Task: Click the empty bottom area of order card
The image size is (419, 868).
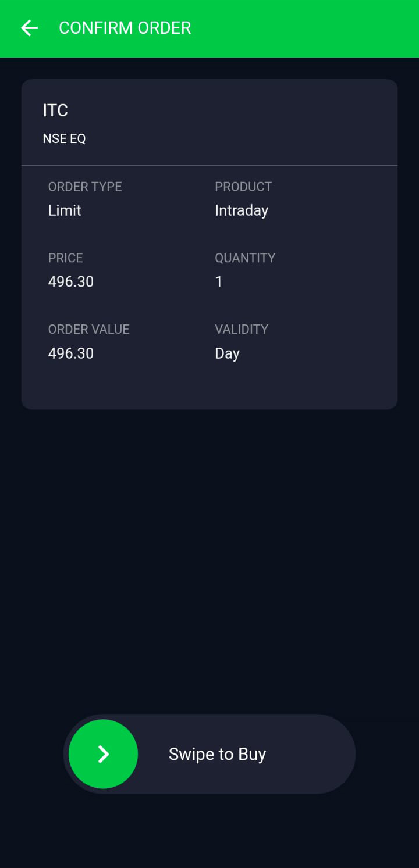Action: [x=210, y=388]
